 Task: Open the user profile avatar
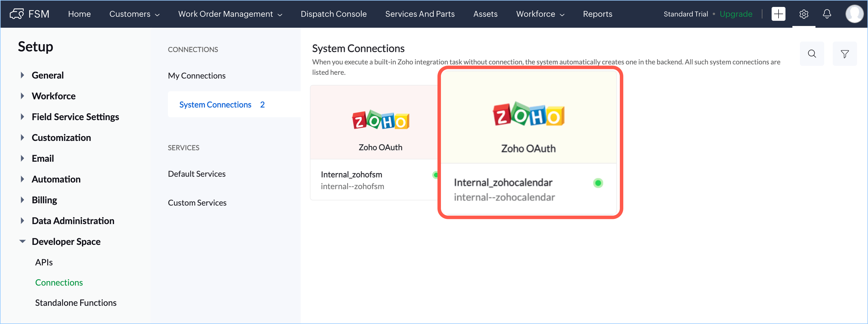pos(854,14)
